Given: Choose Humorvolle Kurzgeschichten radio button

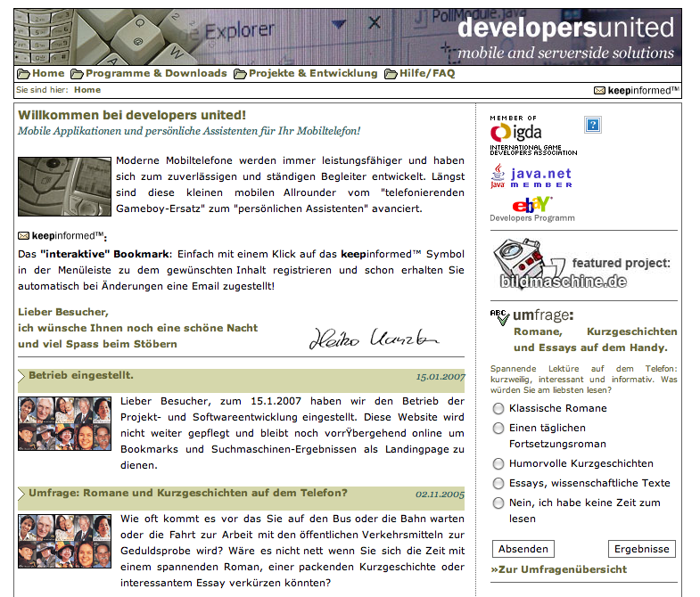Looking at the screenshot, I should pos(498,464).
